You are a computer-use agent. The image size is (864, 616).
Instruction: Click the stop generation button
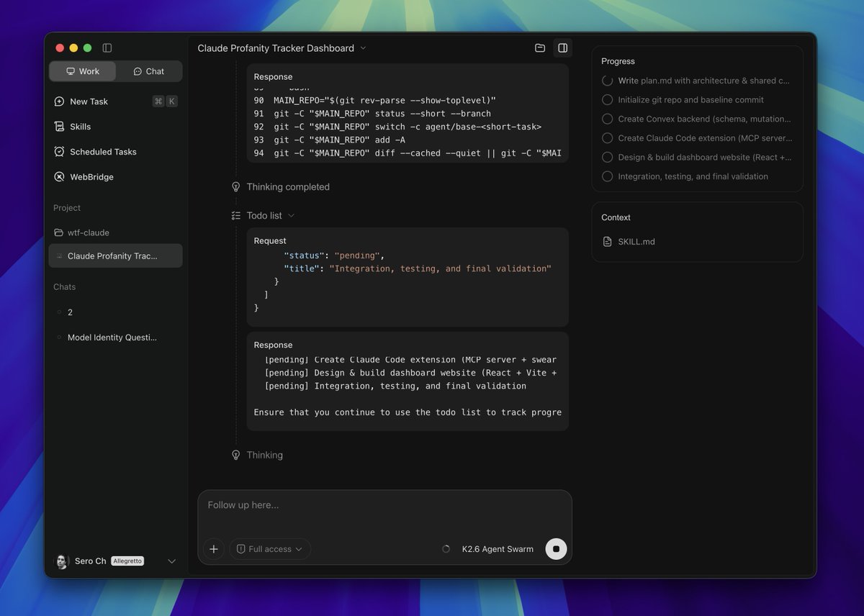click(556, 549)
